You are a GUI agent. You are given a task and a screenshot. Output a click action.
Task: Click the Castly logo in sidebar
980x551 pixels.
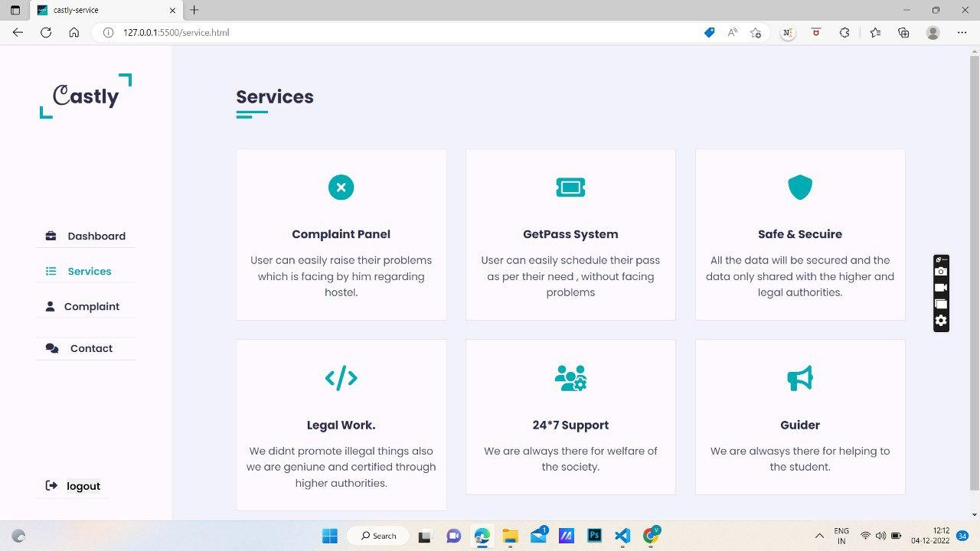(x=86, y=96)
